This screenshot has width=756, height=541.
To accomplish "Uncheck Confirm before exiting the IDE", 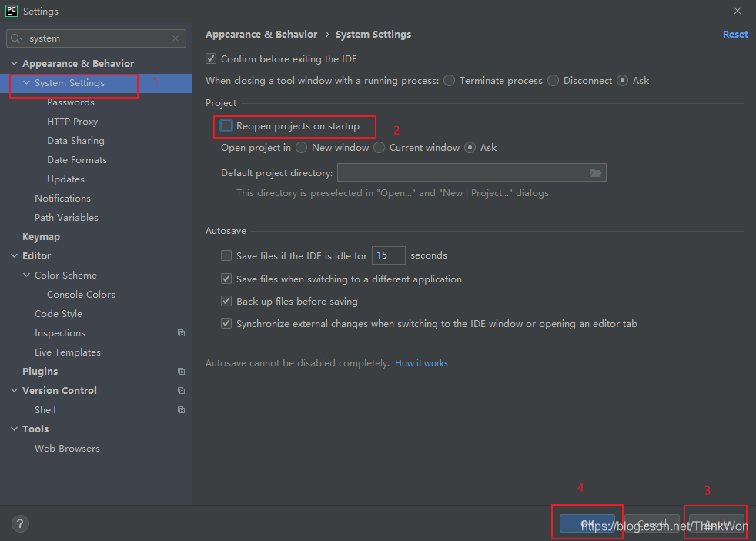I will click(x=211, y=58).
